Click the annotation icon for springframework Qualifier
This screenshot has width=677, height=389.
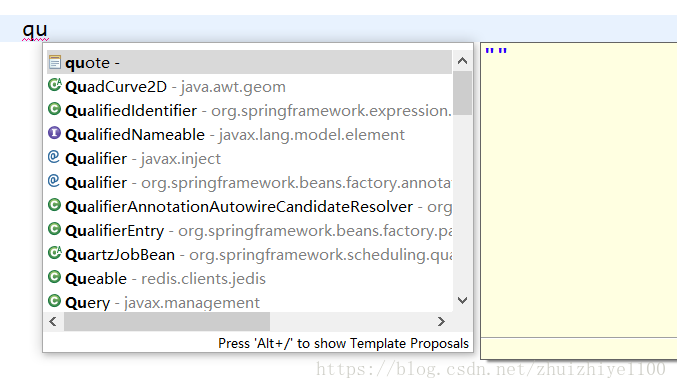[54, 180]
